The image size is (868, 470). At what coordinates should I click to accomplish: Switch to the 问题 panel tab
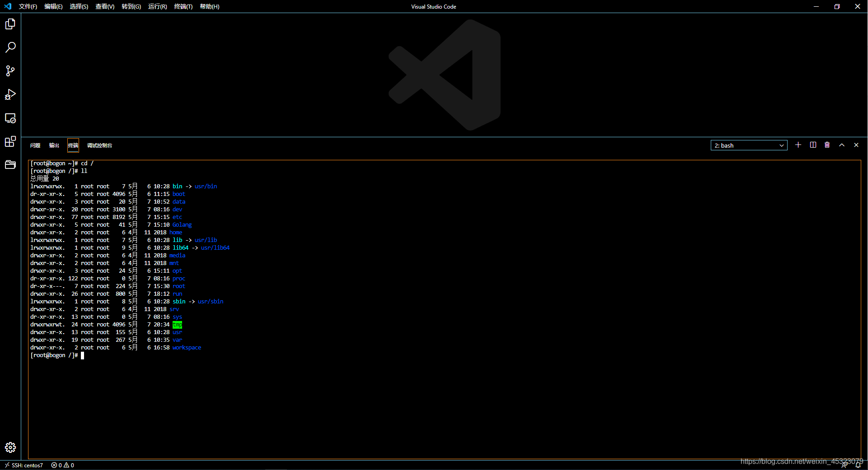(x=35, y=145)
